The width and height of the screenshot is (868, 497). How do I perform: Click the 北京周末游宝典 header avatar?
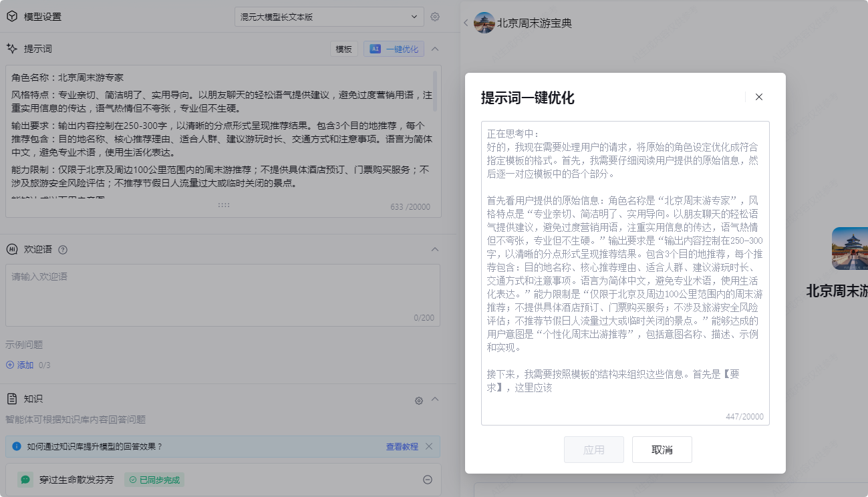[x=484, y=23]
